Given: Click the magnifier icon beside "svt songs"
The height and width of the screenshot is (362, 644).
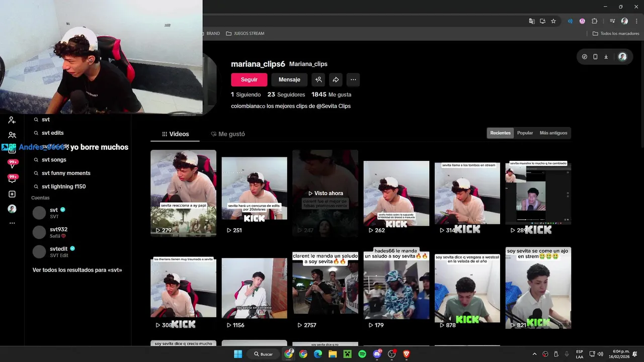Looking at the screenshot, I should coord(36,159).
